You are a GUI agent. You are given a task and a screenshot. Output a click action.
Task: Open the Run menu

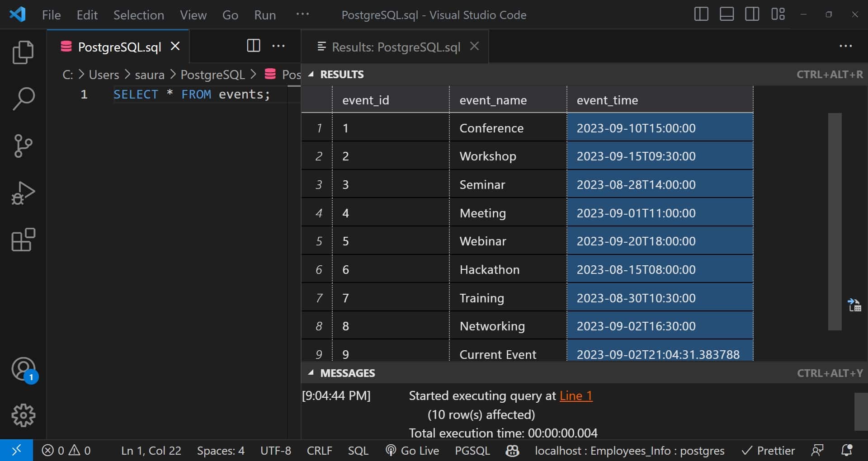tap(265, 14)
